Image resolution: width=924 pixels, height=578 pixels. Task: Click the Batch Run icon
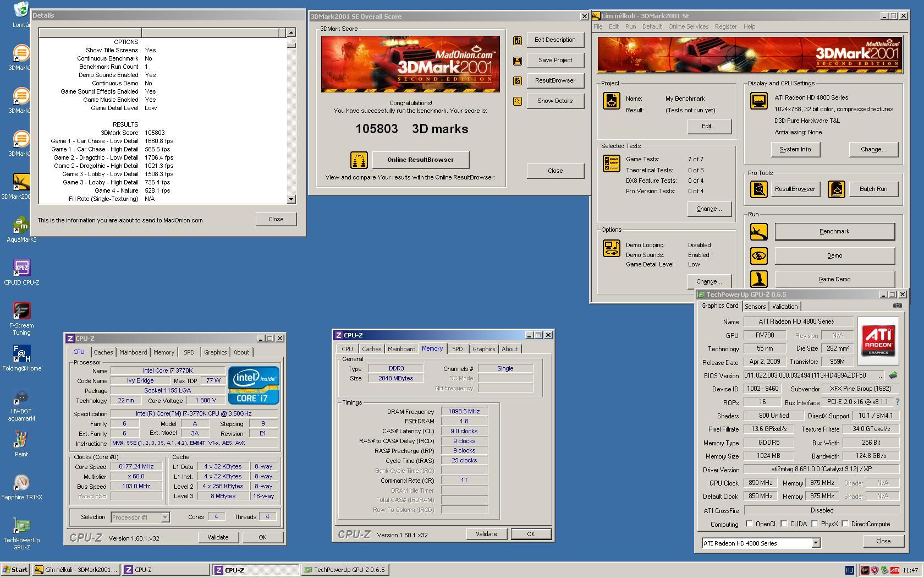[x=837, y=189]
